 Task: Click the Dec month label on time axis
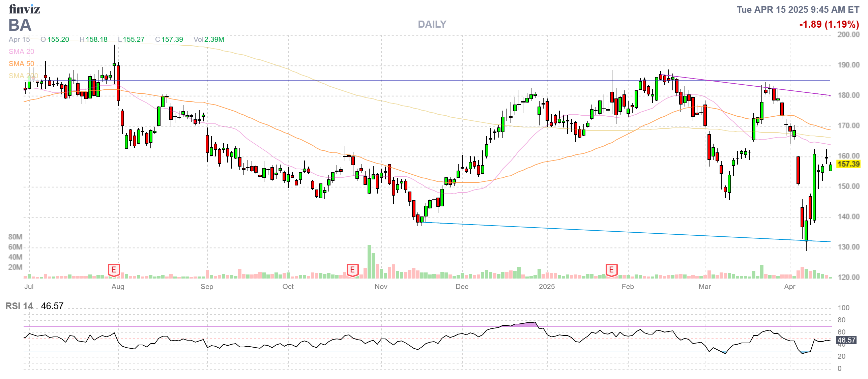click(x=462, y=287)
